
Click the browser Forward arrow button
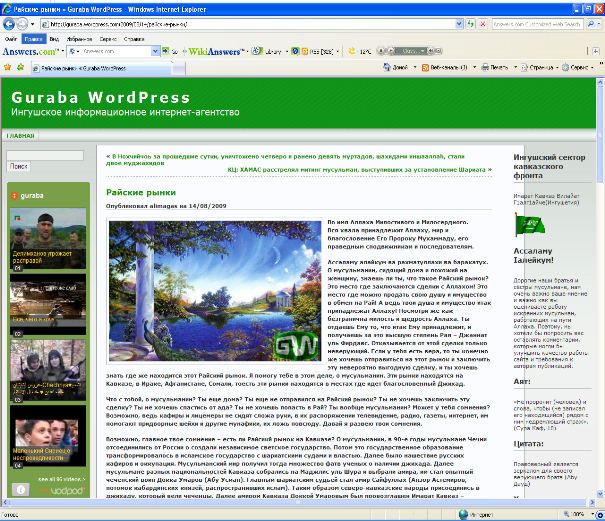pyautogui.click(x=22, y=24)
